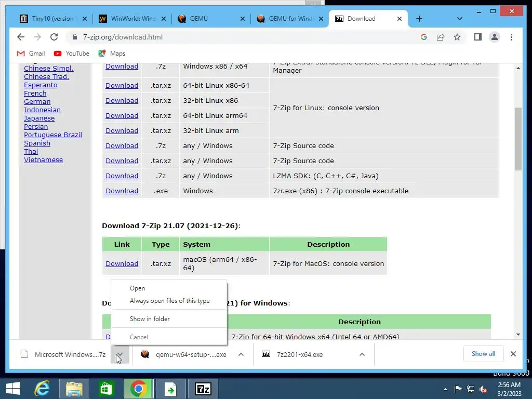Image resolution: width=532 pixels, height=399 pixels.
Task: Go back with the browser back arrow
Action: [21, 37]
